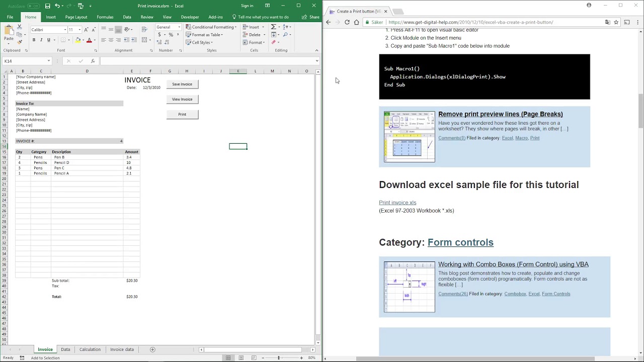Click the Save Invoice button

[182, 84]
